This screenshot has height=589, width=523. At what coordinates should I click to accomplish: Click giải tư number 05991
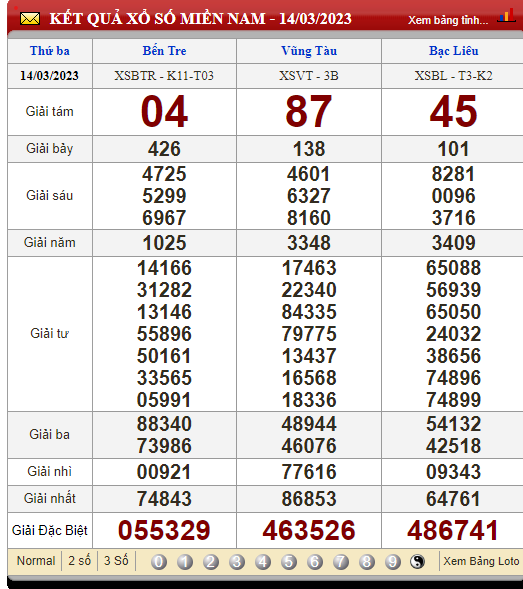(x=164, y=400)
